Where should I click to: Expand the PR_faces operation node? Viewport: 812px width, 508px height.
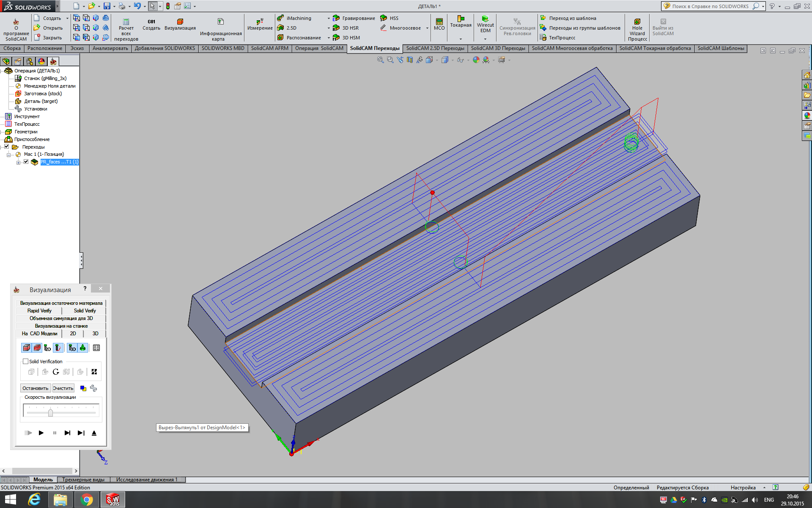[18, 162]
